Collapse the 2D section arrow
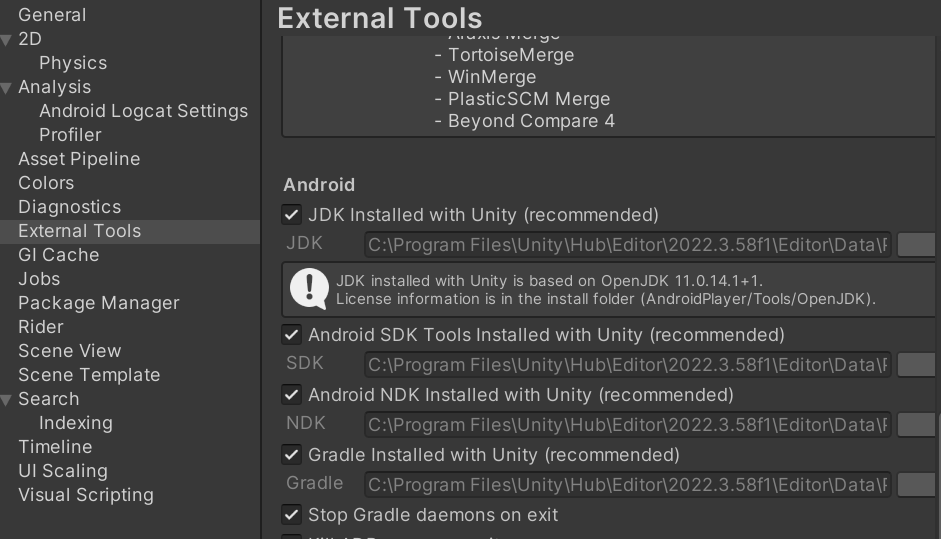Screen dimensions: 941x539 7,40
